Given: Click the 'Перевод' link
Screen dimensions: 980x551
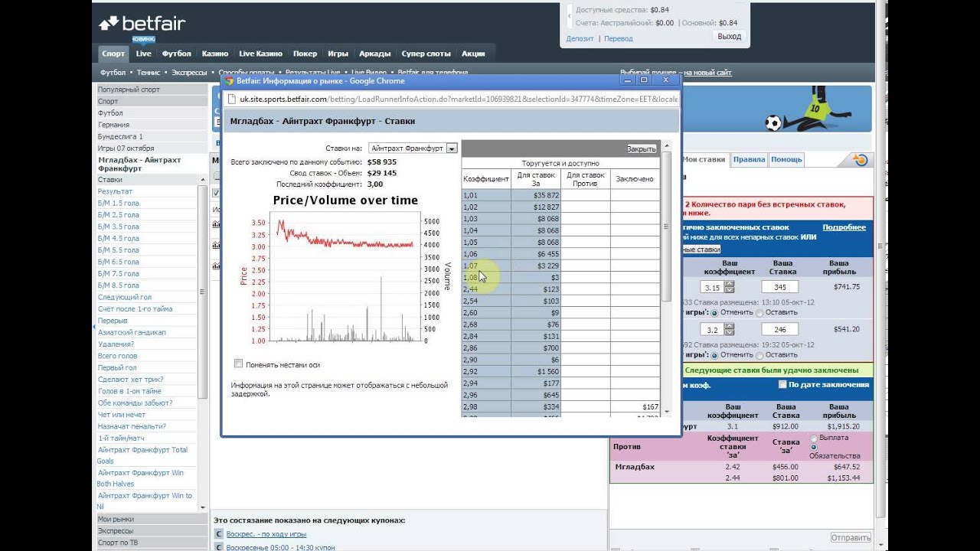Looking at the screenshot, I should 619,38.
